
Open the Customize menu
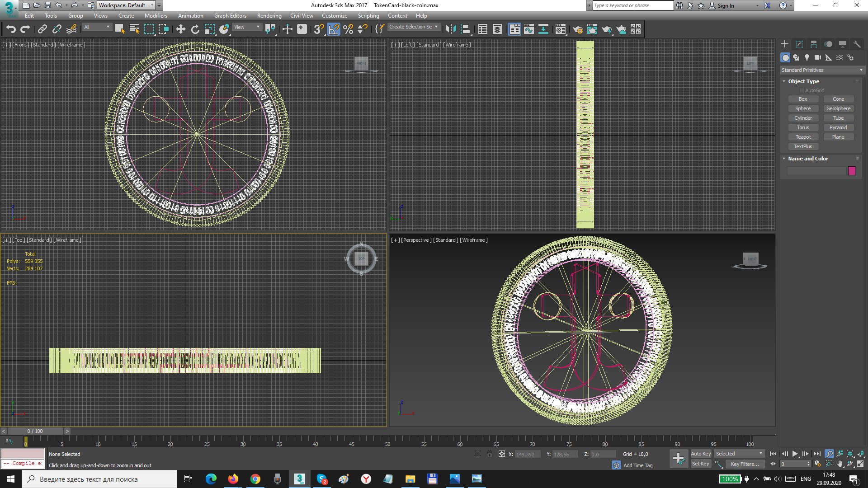pos(335,16)
